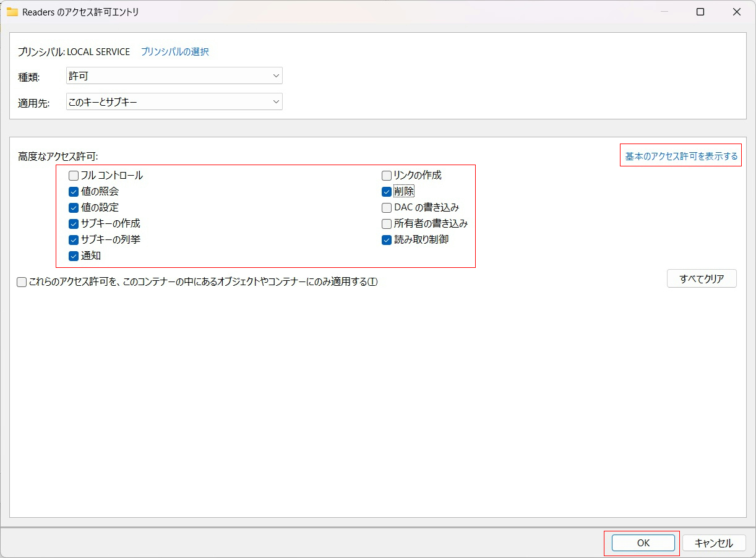Click the LOCAL SERVICE principal text

click(98, 52)
